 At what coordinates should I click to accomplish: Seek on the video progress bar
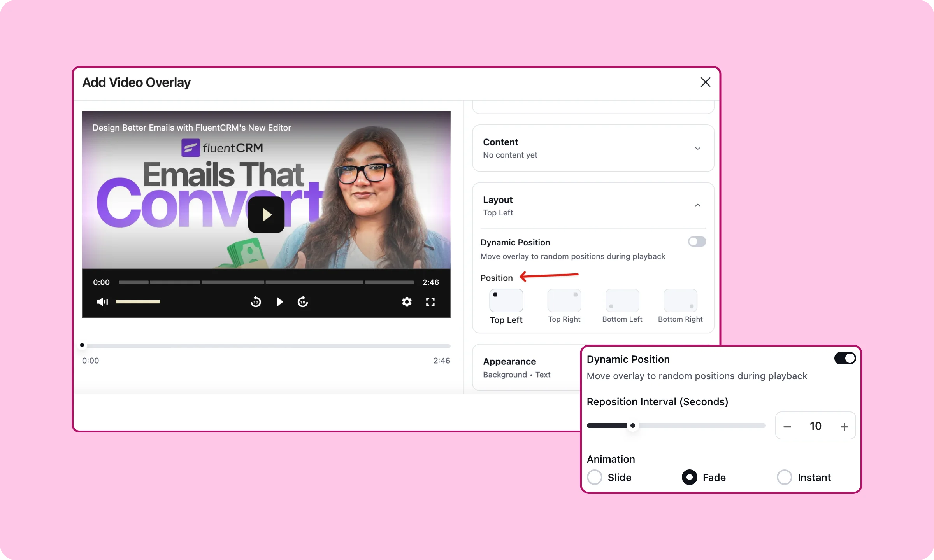[266, 282]
